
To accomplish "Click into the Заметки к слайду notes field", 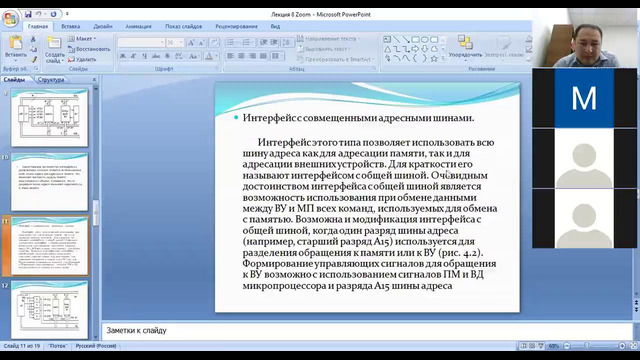I will coord(367,331).
